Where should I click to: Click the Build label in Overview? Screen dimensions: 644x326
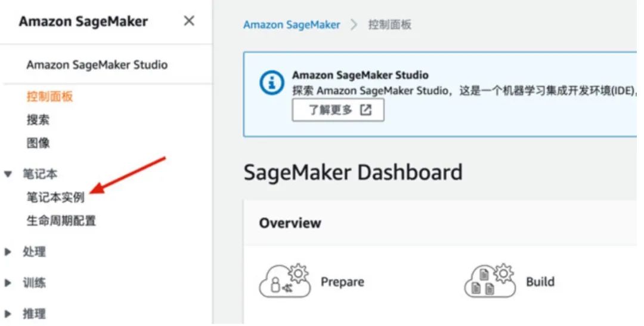pyautogui.click(x=540, y=282)
